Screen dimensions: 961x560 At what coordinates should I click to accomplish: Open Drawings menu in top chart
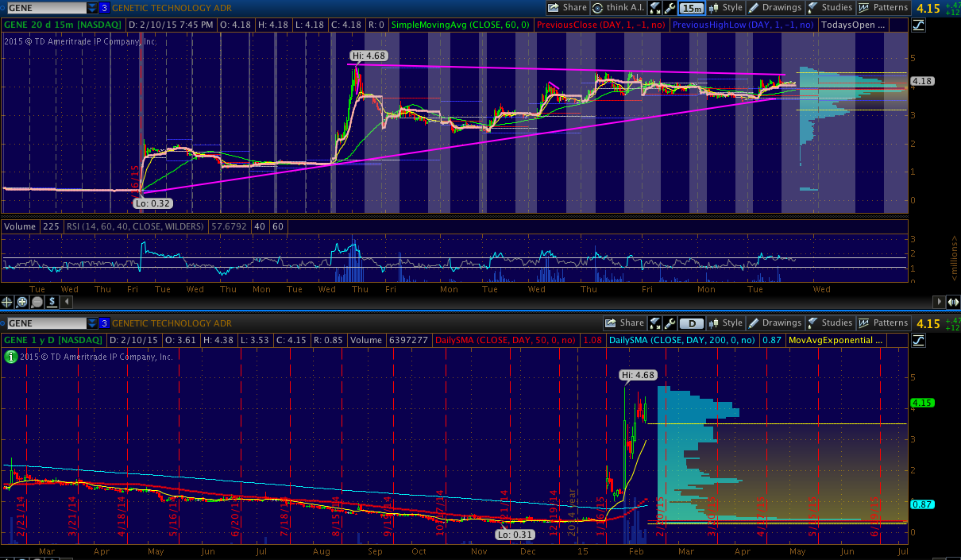coord(775,8)
